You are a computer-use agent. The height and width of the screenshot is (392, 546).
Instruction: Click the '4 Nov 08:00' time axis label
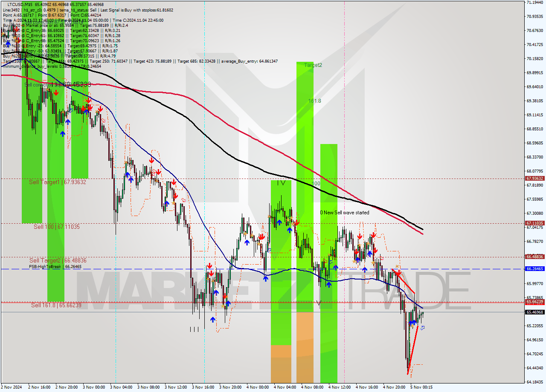point(312,387)
